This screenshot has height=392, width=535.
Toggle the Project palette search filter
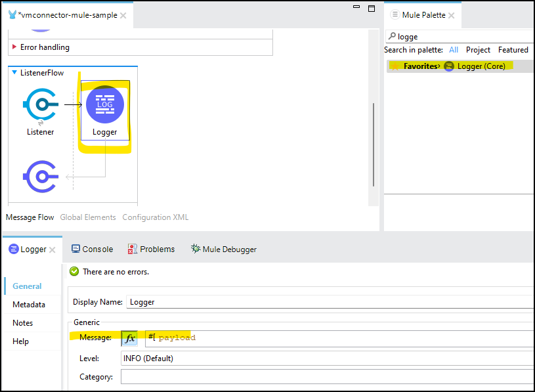pyautogui.click(x=478, y=49)
